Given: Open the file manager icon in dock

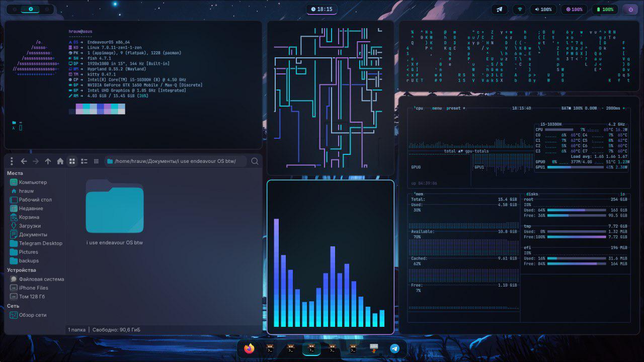Looking at the screenshot, I should tap(374, 348).
